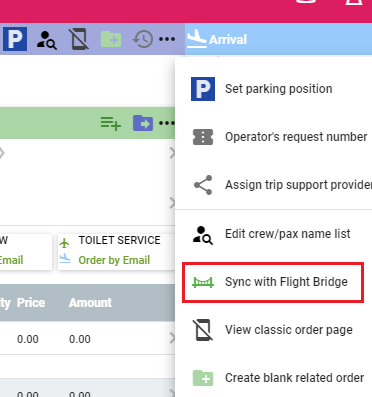Select View classic order page
The height and width of the screenshot is (397, 372).
click(273, 330)
